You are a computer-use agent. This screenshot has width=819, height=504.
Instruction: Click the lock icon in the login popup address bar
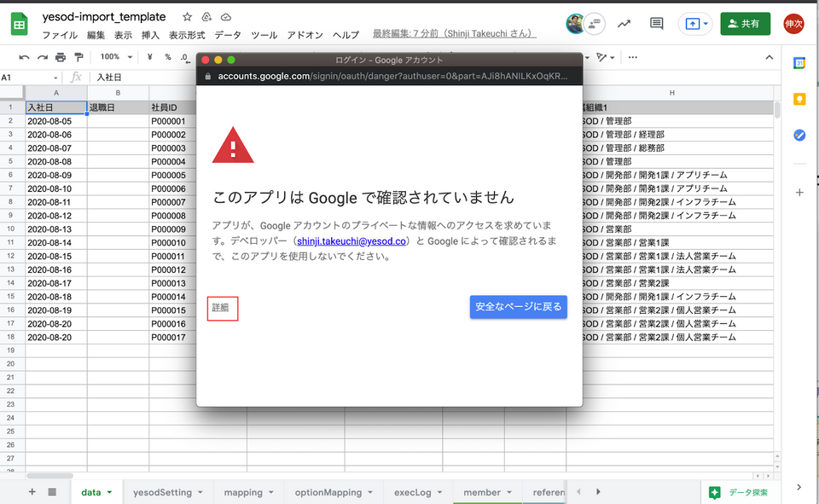click(x=207, y=76)
